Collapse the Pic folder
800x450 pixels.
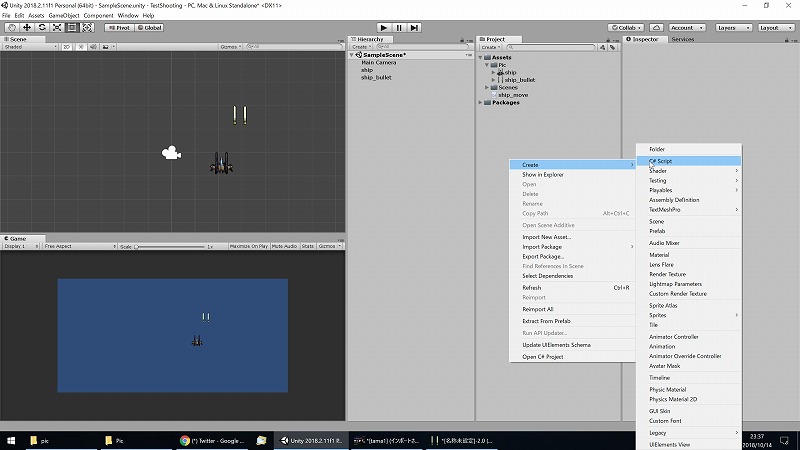pyautogui.click(x=487, y=65)
